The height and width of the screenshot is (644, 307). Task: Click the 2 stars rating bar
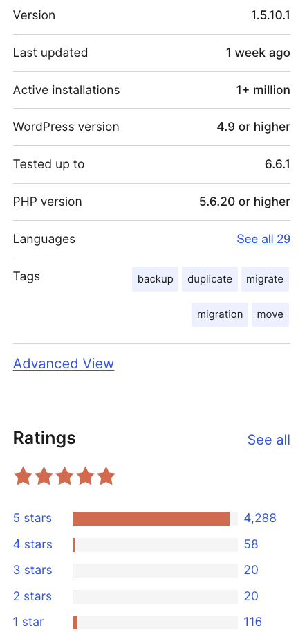155,596
